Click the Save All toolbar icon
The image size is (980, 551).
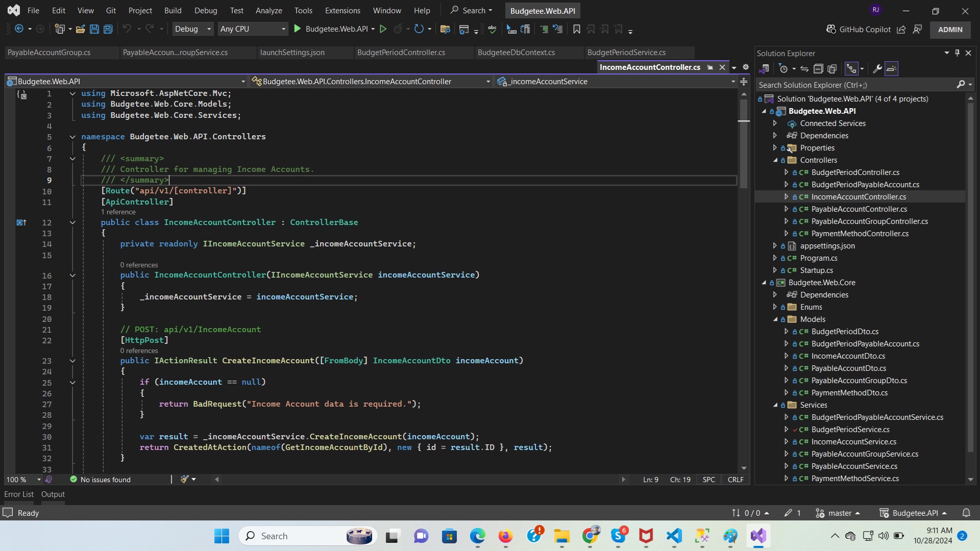tap(108, 29)
